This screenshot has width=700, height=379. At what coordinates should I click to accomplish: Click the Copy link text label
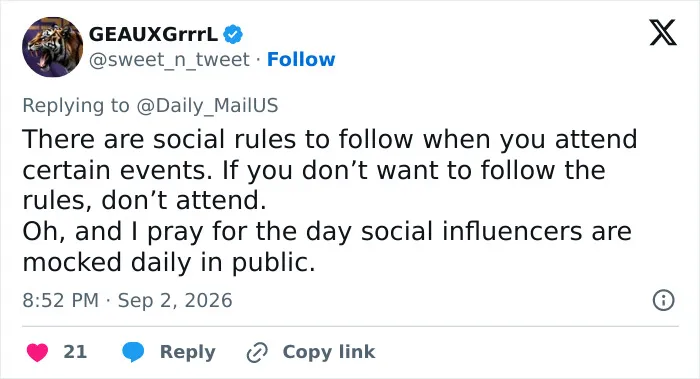329,352
